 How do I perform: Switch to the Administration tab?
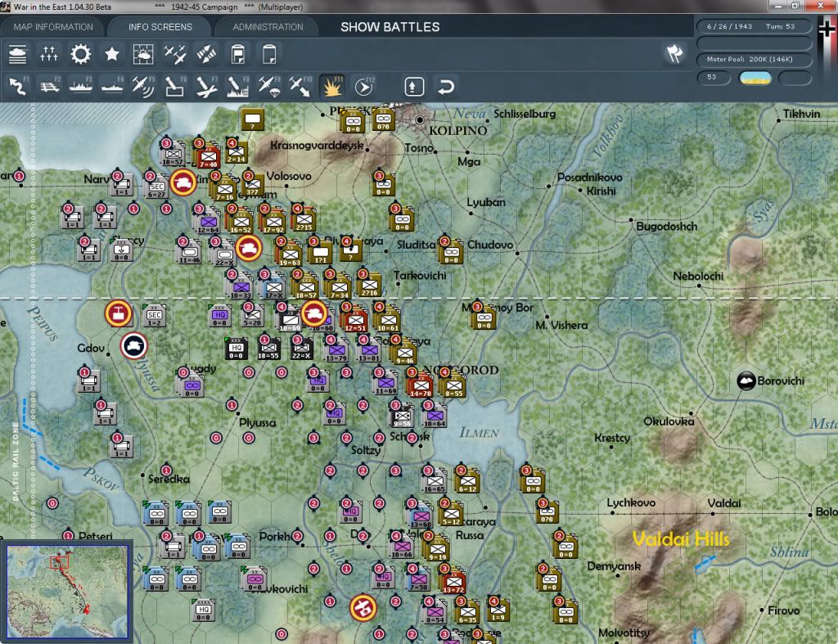point(268,27)
